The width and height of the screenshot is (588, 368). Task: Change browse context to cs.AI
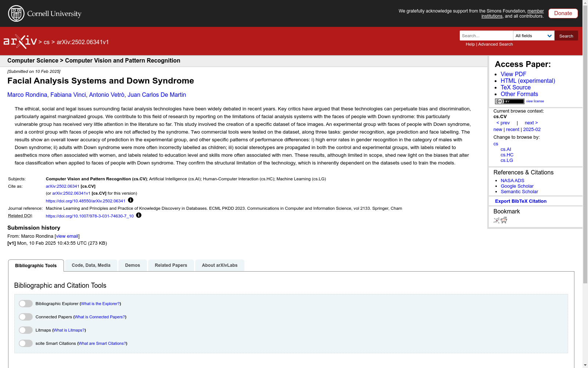506,149
